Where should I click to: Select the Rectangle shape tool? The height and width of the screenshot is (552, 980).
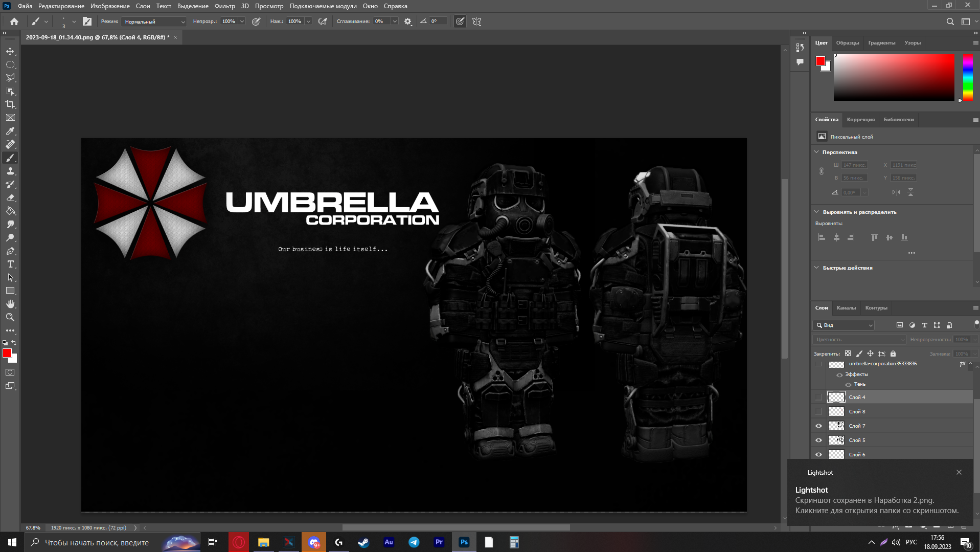[x=10, y=291]
